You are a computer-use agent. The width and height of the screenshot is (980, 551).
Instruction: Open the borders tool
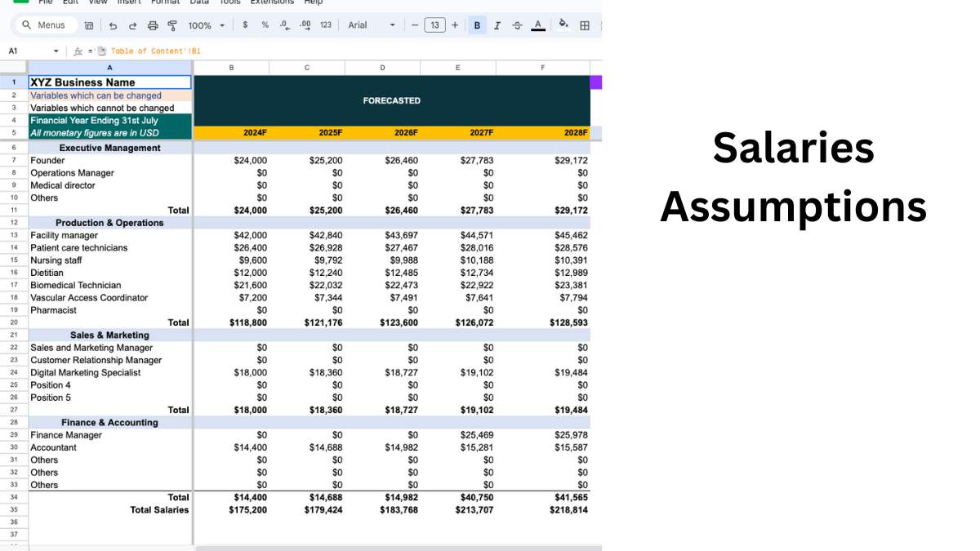coord(585,25)
